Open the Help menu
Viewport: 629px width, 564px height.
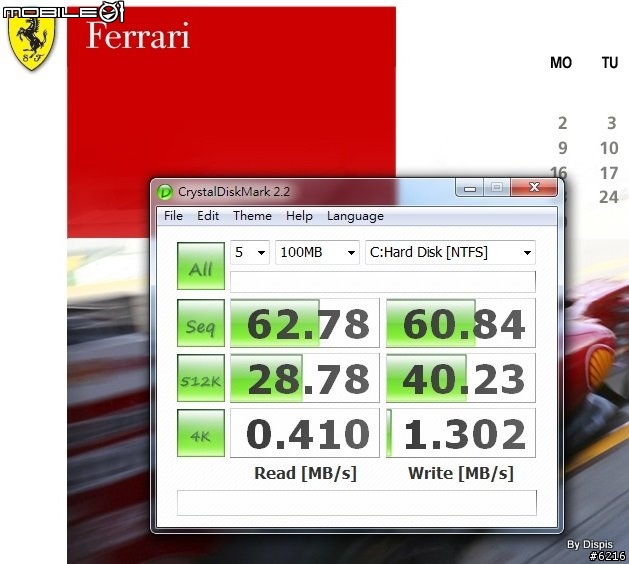click(x=299, y=216)
